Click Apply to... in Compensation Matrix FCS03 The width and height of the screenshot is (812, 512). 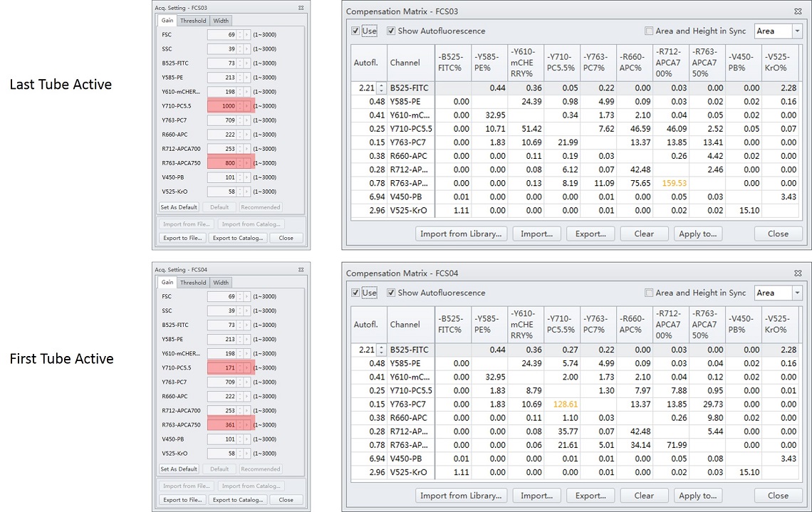(x=697, y=234)
